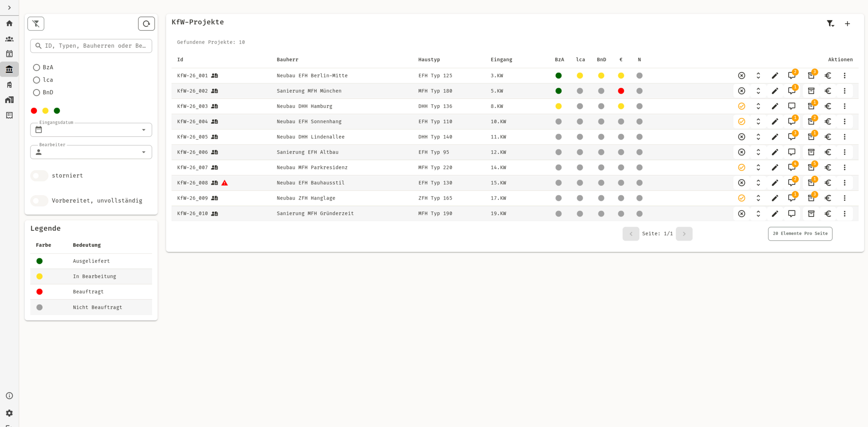Open archive box for KfW-26_005
The image size is (868, 427).
(x=811, y=137)
